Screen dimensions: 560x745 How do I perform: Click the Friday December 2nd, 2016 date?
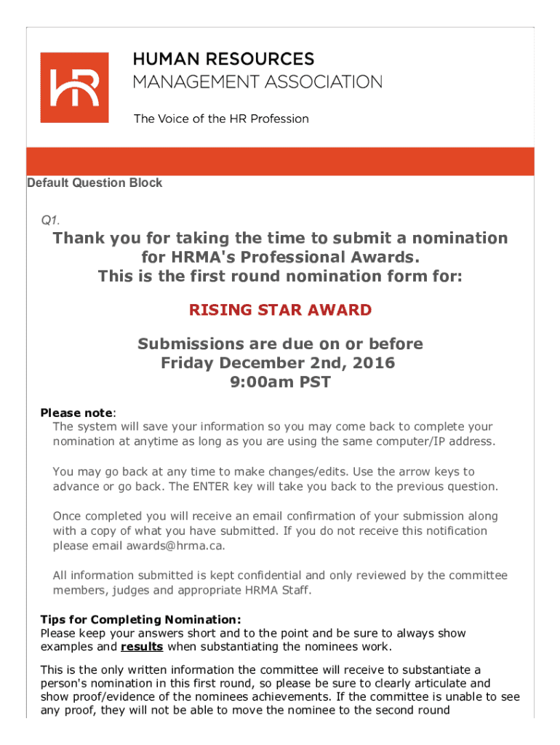[x=280, y=362]
